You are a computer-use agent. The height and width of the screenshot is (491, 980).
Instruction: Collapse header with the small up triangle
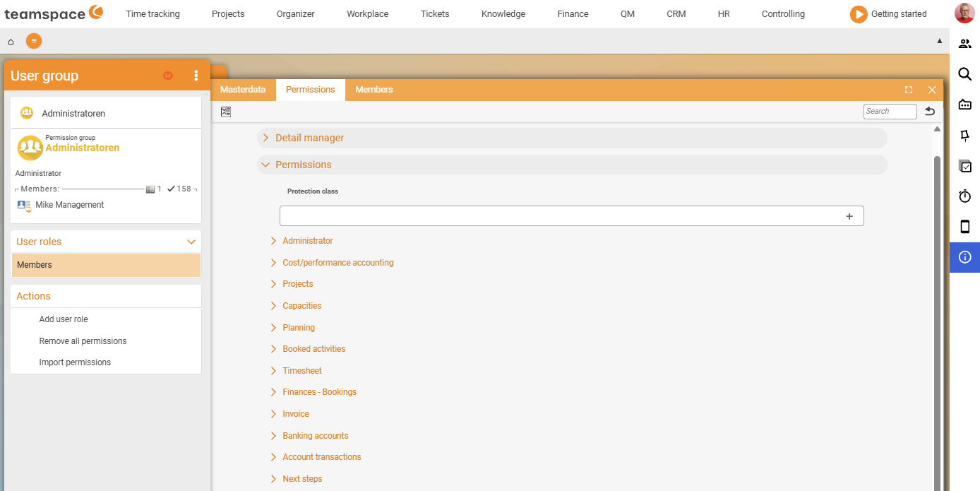pos(940,41)
